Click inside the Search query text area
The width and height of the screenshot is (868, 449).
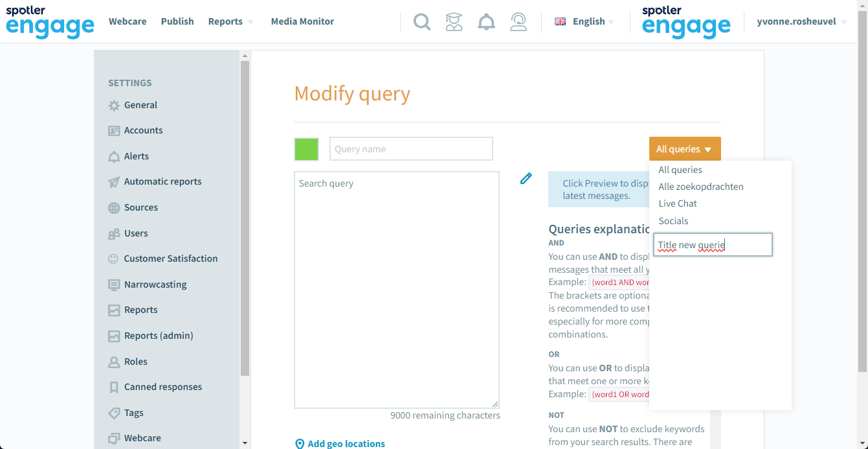(x=397, y=290)
